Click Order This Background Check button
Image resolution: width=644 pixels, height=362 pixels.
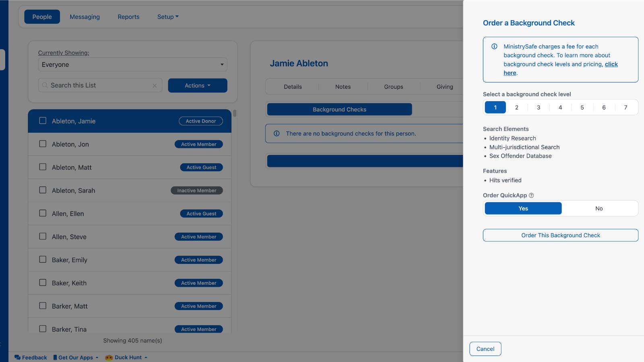pyautogui.click(x=560, y=235)
